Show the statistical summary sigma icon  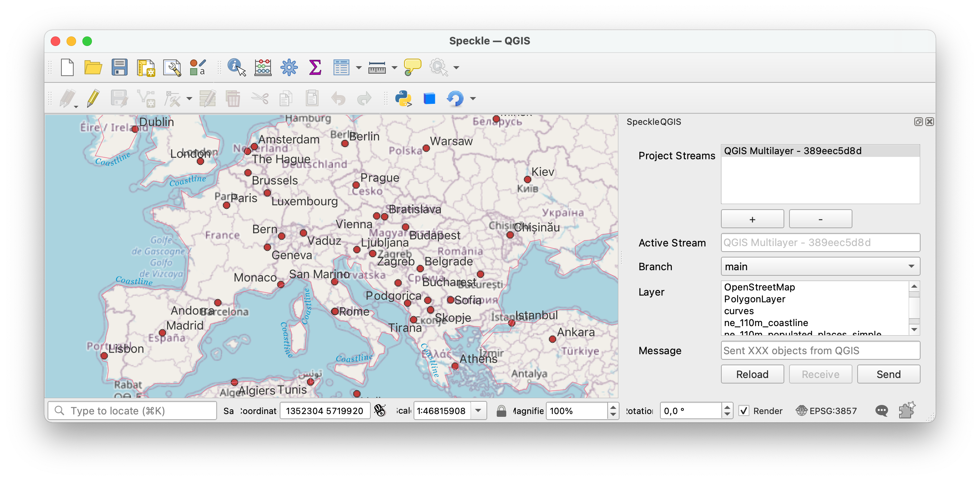click(315, 67)
